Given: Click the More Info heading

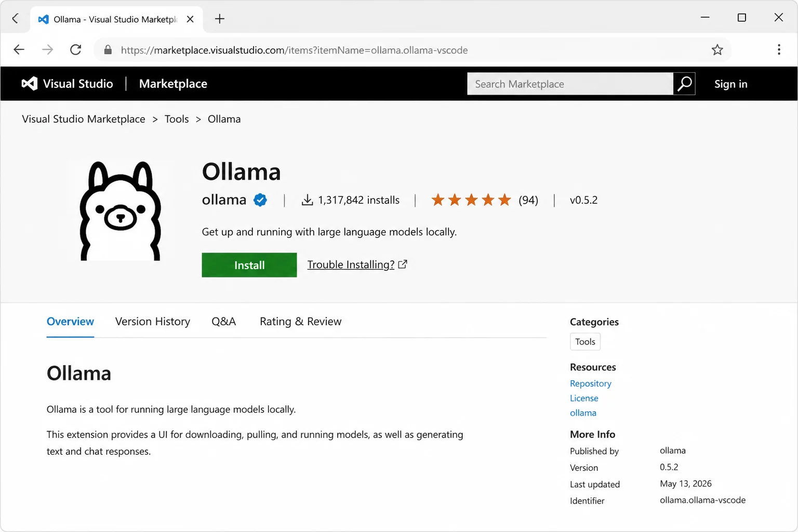Looking at the screenshot, I should (592, 434).
